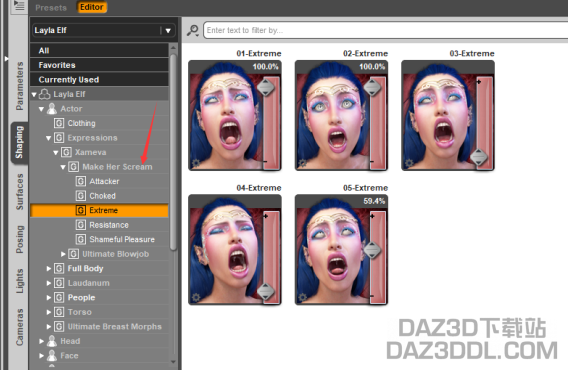Click the 59.4% value on 05-Extreme
The width and height of the screenshot is (568, 370).
374,201
